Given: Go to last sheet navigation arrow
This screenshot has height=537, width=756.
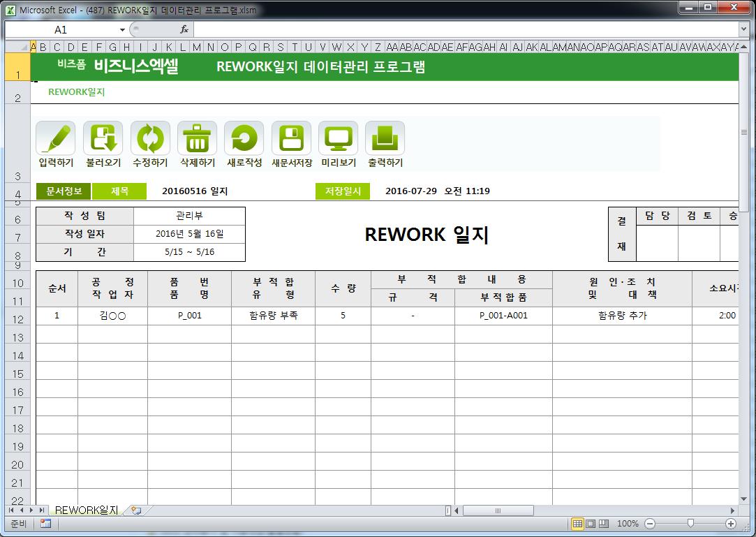Looking at the screenshot, I should (x=42, y=510).
